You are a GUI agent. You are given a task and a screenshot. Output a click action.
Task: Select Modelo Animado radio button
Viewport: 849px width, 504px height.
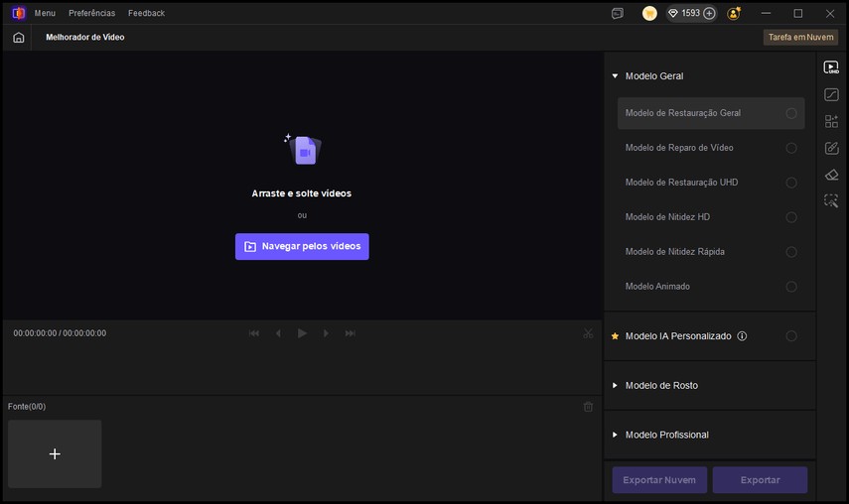[x=791, y=286]
